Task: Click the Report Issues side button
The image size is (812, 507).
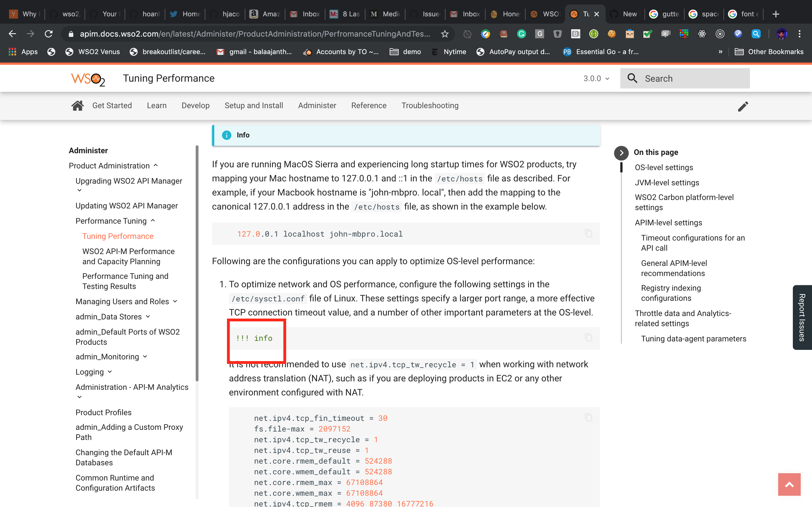Action: tap(802, 317)
